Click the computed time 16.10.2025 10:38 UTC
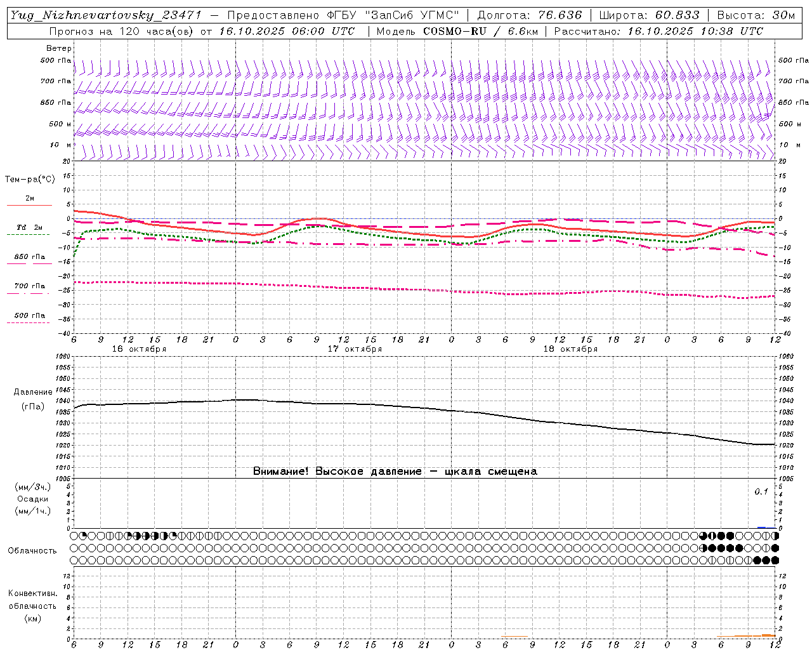This screenshot has width=812, height=650. point(695,31)
